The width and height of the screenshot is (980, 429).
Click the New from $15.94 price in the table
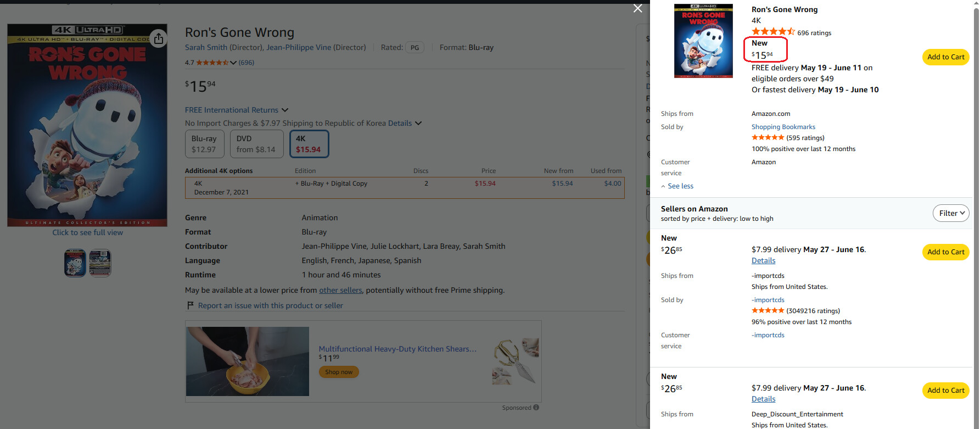(562, 183)
